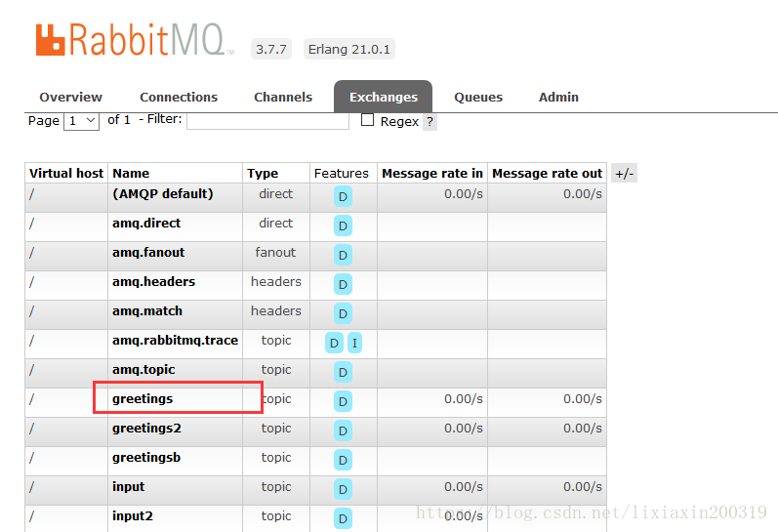The width and height of the screenshot is (778, 532).
Task: Sort by the Name column header
Action: 131,173
